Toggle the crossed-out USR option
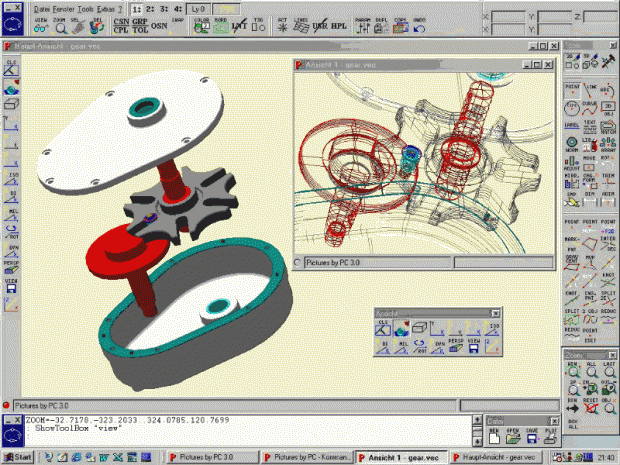 320,26
